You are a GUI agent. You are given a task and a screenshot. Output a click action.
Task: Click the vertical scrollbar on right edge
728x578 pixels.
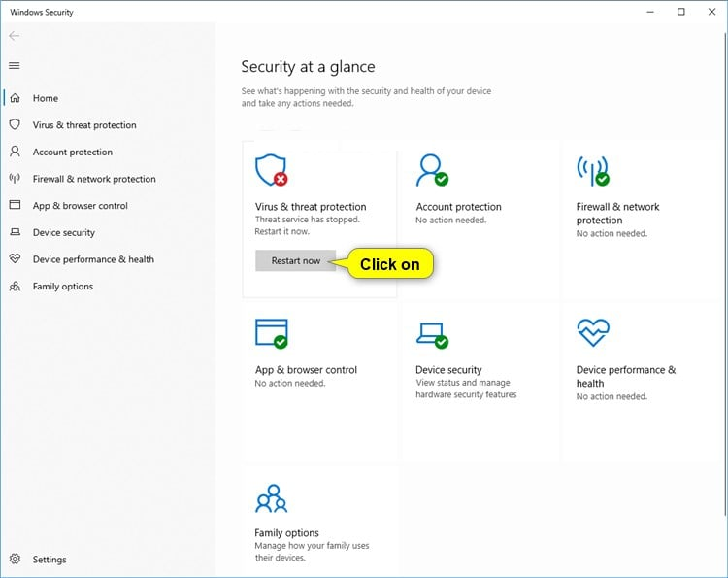click(726, 274)
